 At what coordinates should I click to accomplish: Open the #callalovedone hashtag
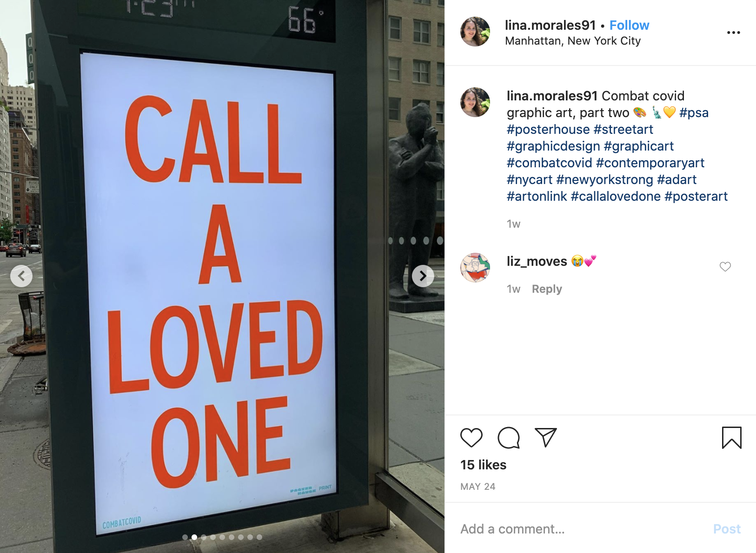coord(616,196)
